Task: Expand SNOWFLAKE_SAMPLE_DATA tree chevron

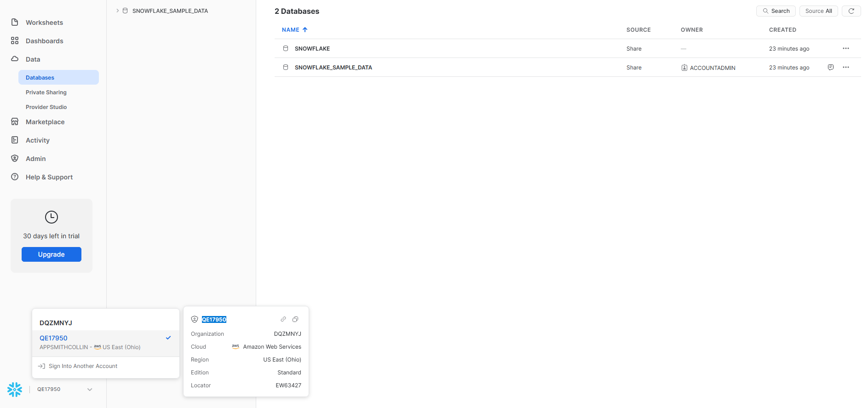Action: [118, 11]
